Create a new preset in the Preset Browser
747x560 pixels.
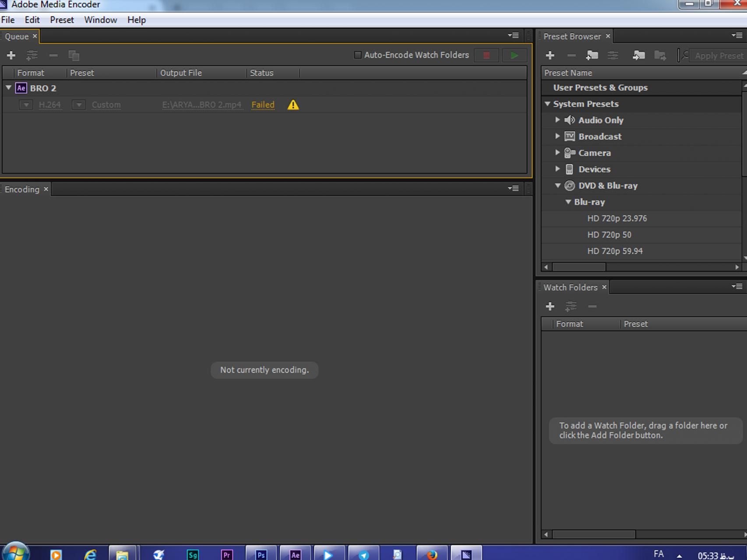(550, 55)
